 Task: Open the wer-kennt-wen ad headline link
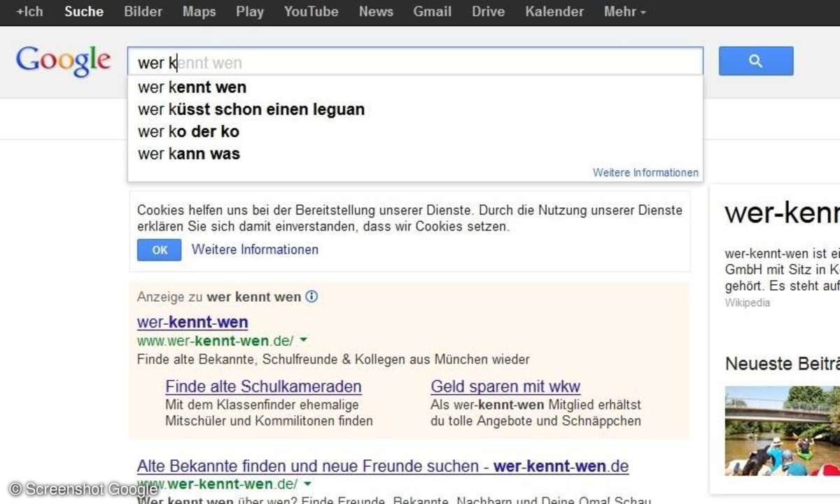pyautogui.click(x=192, y=322)
